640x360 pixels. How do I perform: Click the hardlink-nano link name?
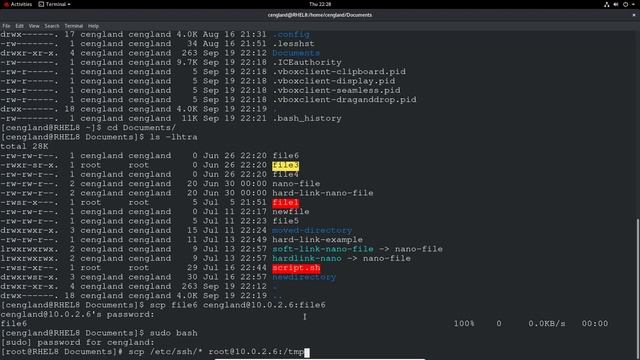coord(307,258)
